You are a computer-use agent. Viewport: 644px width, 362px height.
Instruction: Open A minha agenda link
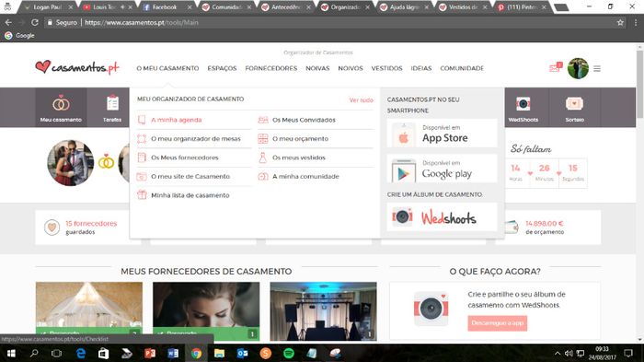(x=177, y=120)
